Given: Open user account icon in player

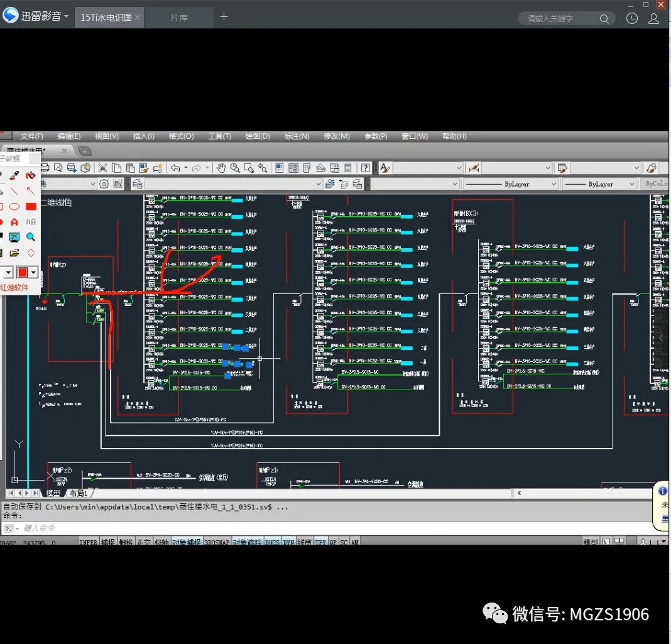Looking at the screenshot, I should (x=653, y=18).
